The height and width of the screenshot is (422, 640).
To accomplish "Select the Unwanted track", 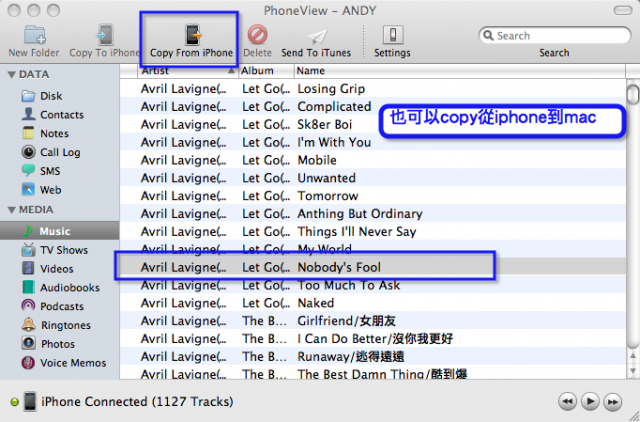I will [x=373, y=178].
